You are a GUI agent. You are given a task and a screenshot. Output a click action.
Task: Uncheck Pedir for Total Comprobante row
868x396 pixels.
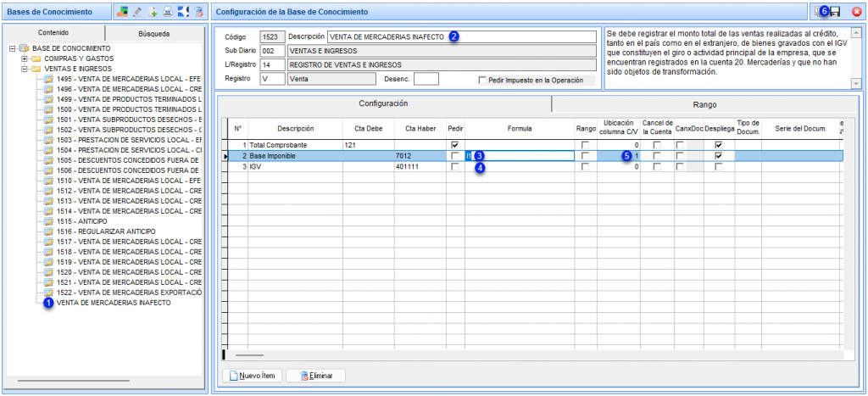tap(455, 144)
